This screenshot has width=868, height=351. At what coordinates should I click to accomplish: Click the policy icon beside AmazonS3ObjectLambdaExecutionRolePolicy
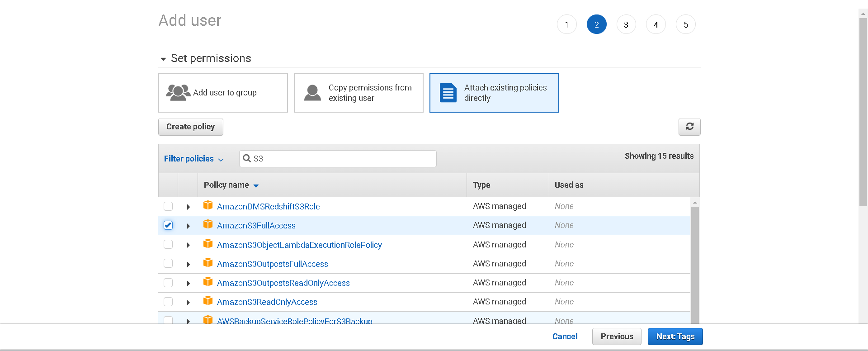[208, 244]
